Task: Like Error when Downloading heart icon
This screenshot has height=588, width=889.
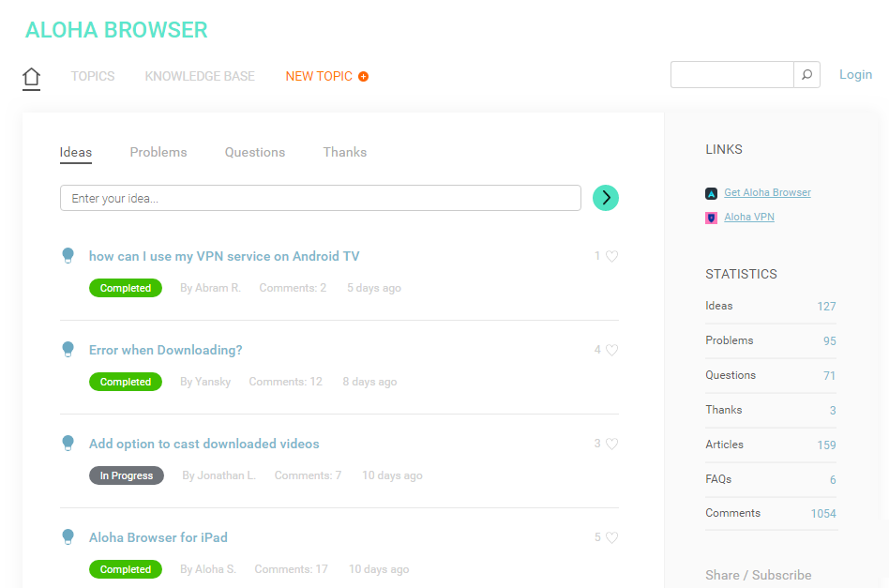Action: [x=611, y=350]
